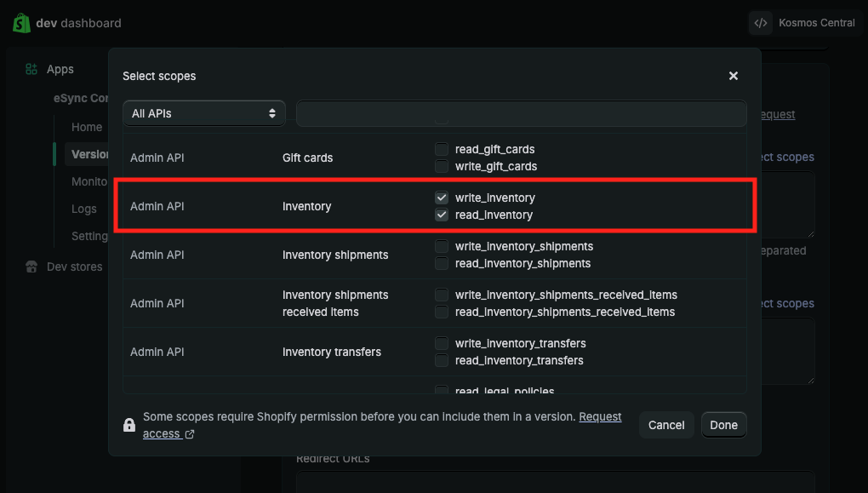This screenshot has width=868, height=493.
Task: Open the Kosmos Central account switcher
Action: tap(803, 23)
